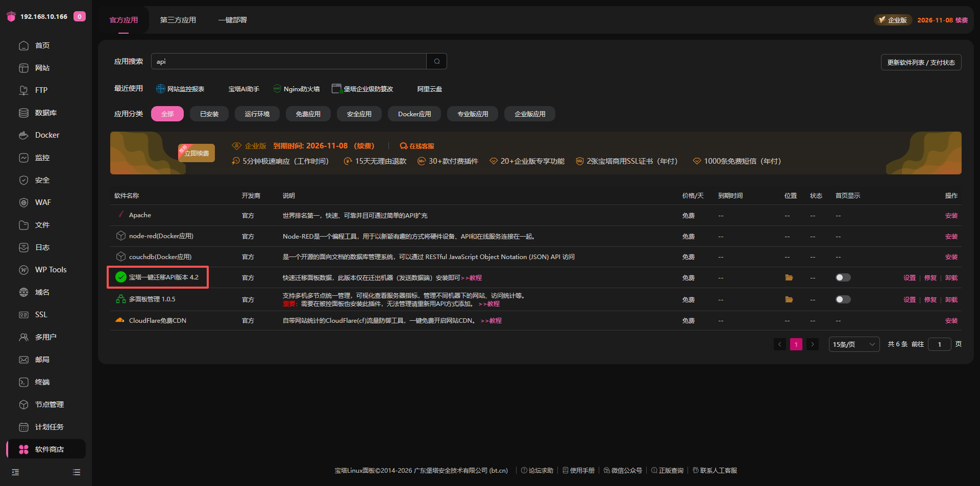Switch to the 第三方应用 tab

pyautogui.click(x=178, y=20)
